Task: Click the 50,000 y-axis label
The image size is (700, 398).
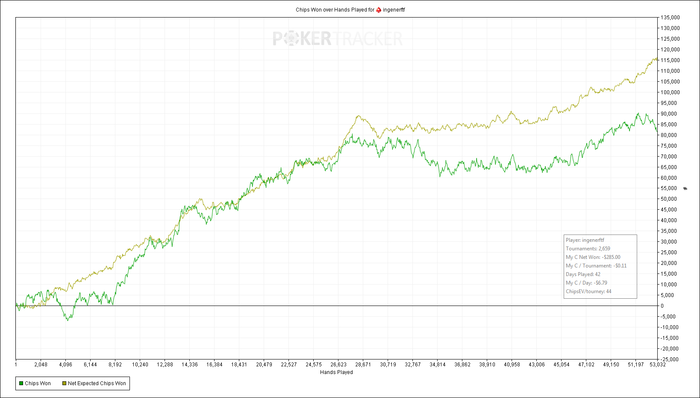Action: tap(670, 199)
